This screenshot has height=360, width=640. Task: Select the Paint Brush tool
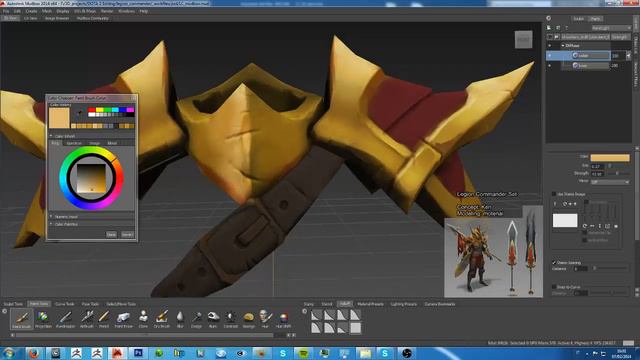click(22, 318)
